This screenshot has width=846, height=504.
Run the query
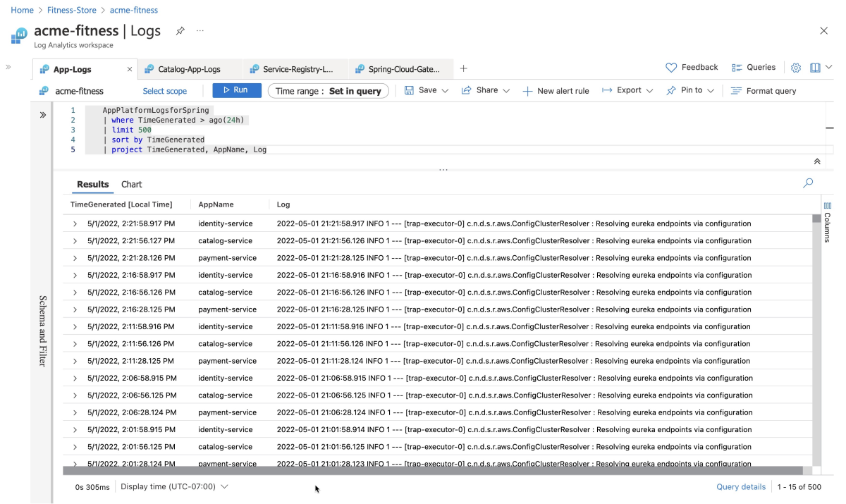(237, 90)
